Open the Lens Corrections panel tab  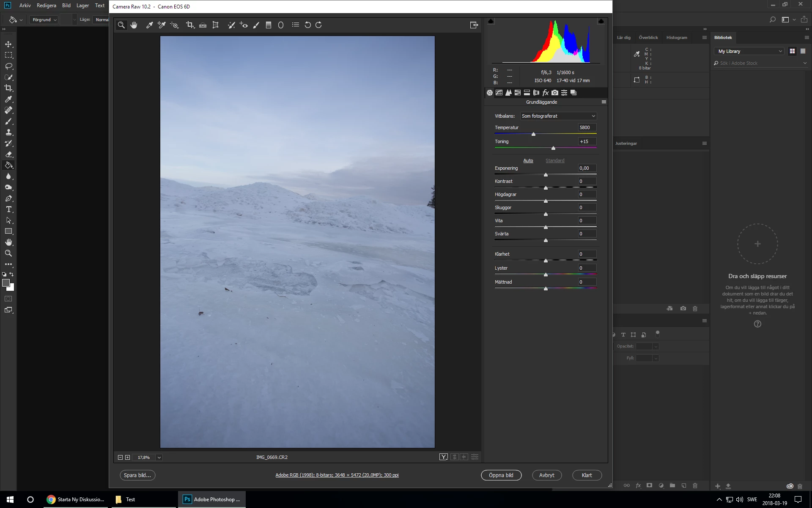(x=536, y=93)
